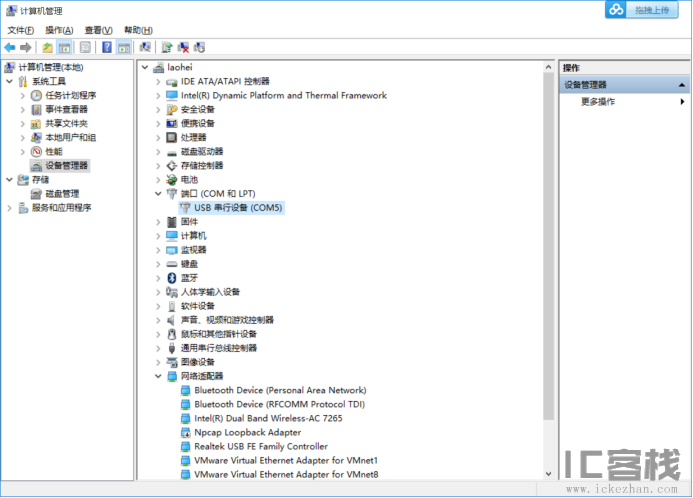Click the Update driver toolbar icon
The height and width of the screenshot is (498, 693).
point(167,47)
